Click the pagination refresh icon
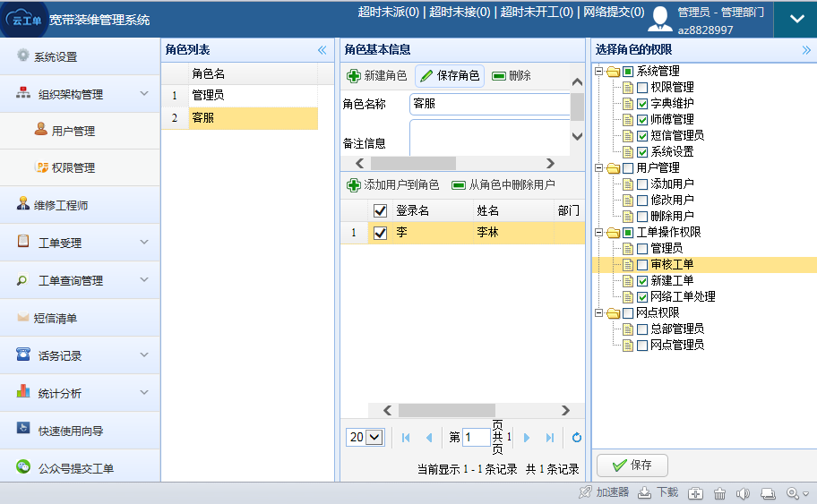Viewport: 817px width, 504px height. [576, 438]
